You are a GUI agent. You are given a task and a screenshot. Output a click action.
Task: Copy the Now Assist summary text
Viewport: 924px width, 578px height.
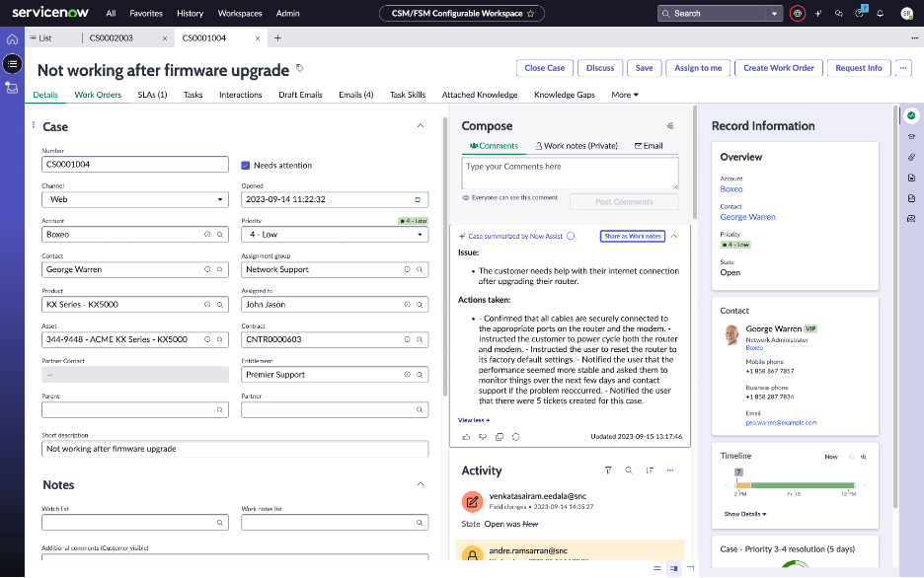click(500, 436)
